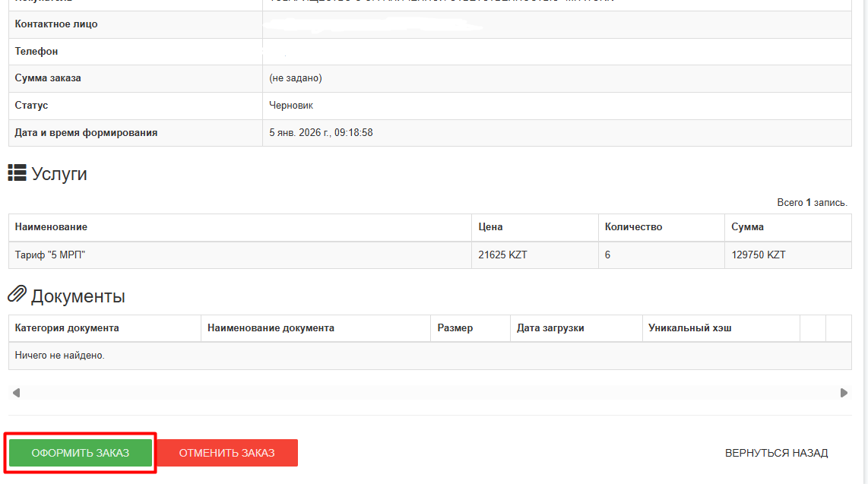This screenshot has width=868, height=484.
Task: Go back via ВЕРНУТЬСЯ НАЗАД link
Action: click(776, 453)
